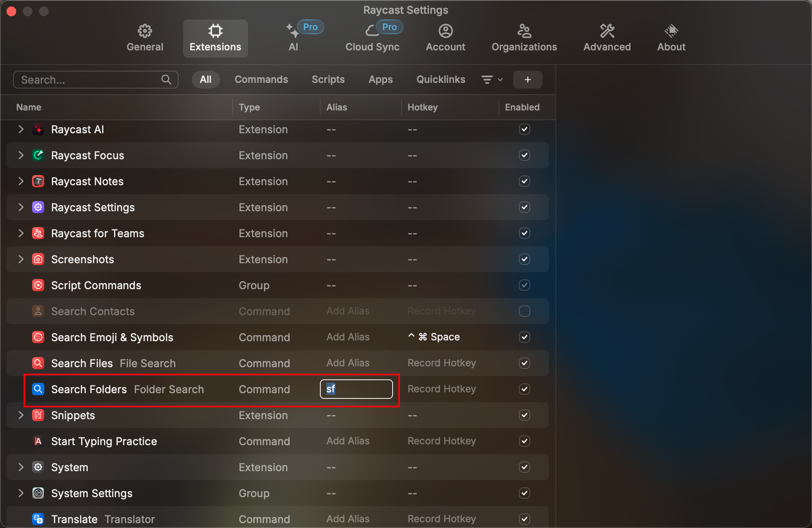Open the Advanced settings tools icon
This screenshot has height=528, width=812.
(607, 31)
